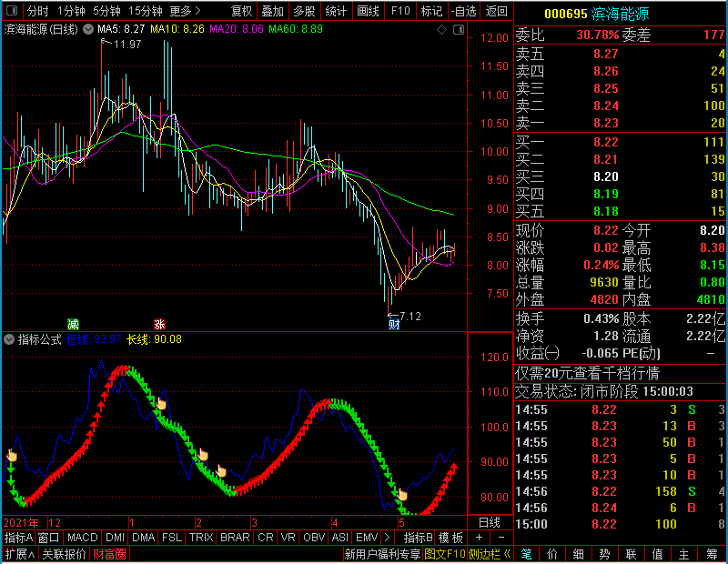Click the 涨 marker on the chart
This screenshot has height=564, width=728.
[159, 324]
